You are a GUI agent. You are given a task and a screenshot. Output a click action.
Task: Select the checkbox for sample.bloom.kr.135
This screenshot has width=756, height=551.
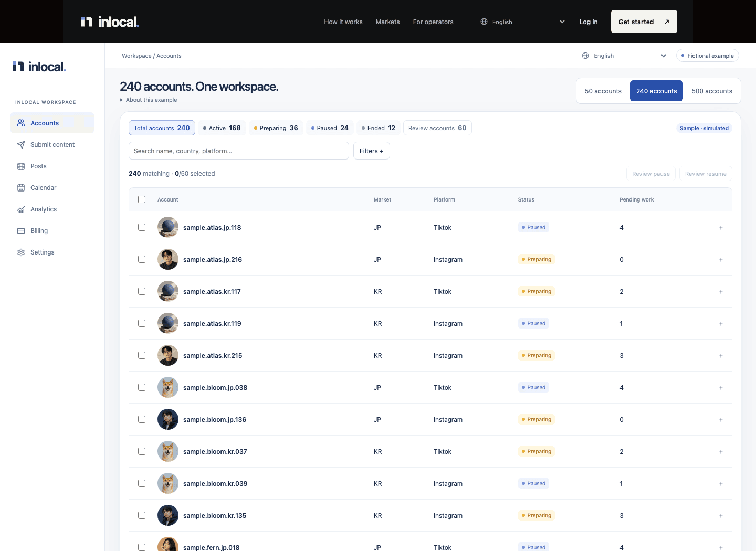click(142, 515)
